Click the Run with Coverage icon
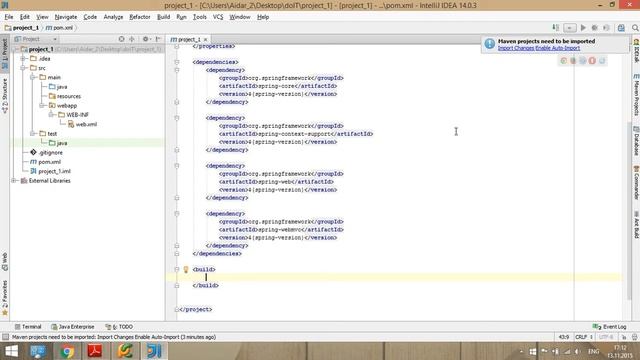 [606, 28]
